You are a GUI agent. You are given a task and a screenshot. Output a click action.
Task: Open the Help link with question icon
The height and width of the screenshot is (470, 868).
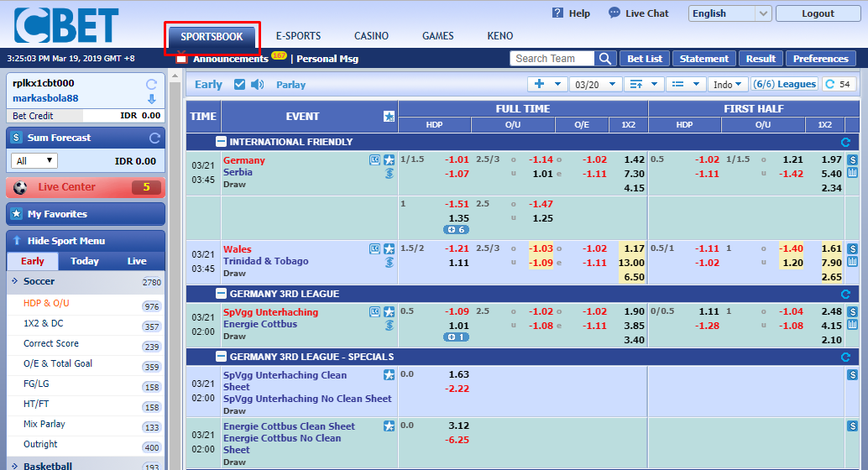click(x=571, y=13)
